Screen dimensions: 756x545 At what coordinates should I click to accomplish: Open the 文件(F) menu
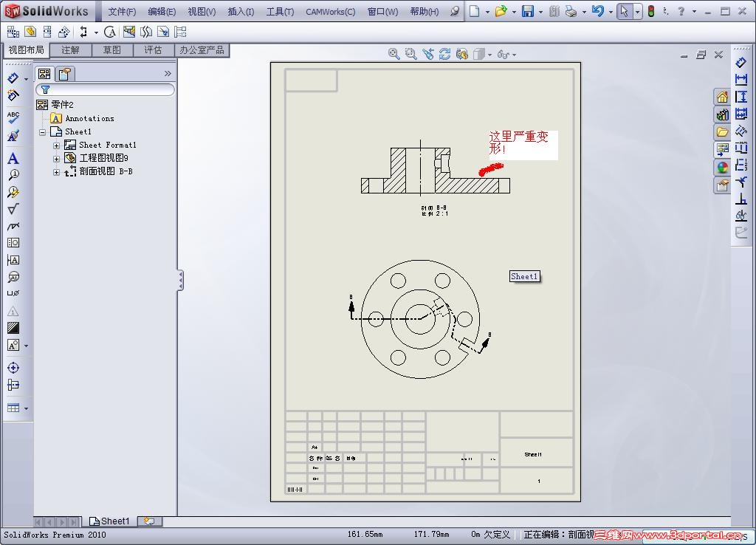click(x=122, y=12)
